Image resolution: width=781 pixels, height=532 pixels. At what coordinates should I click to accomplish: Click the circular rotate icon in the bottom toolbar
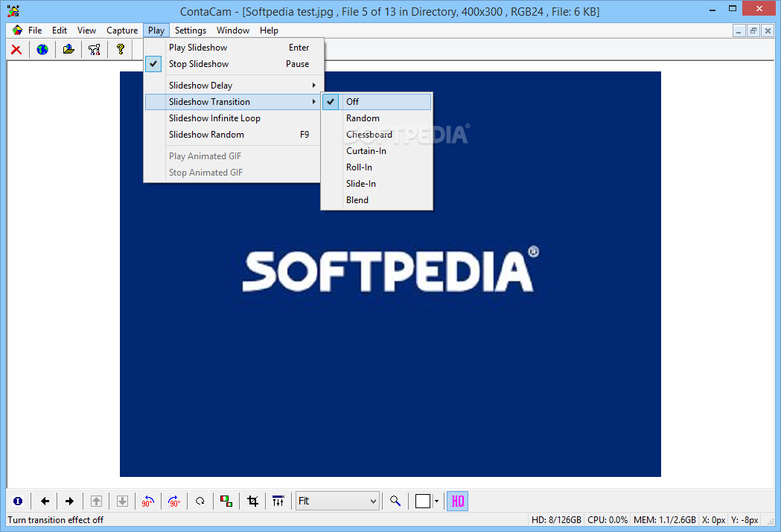click(200, 501)
